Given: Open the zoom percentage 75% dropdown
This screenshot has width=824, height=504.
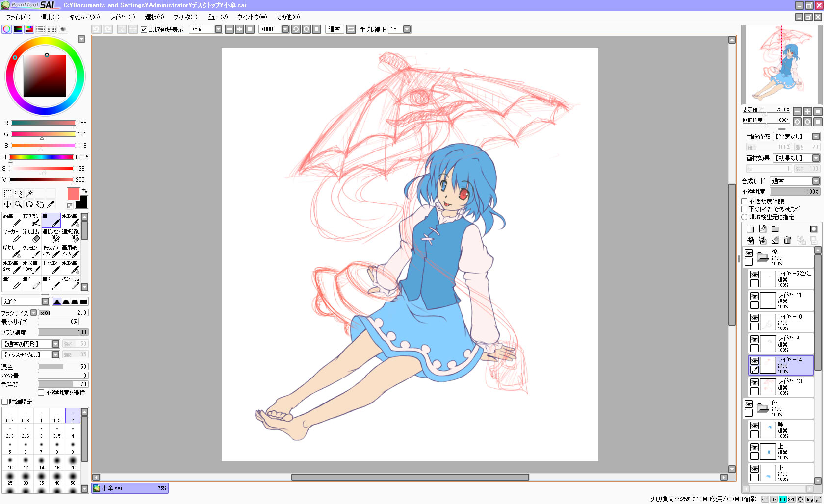Looking at the screenshot, I should (x=218, y=29).
